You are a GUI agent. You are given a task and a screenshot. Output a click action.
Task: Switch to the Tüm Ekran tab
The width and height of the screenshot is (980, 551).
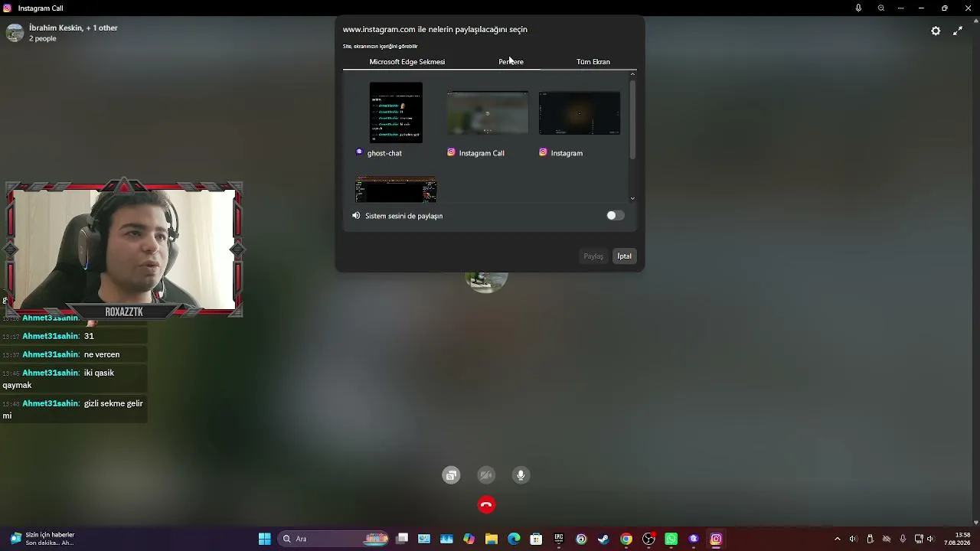(593, 61)
